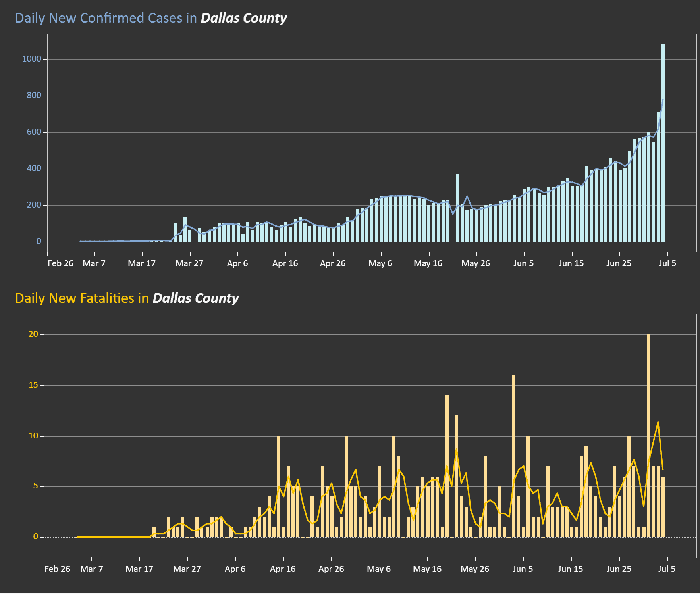Screen dimensions: 700x594
Task: Click the Feb 26 label on the fatalities x-axis
Action: pyautogui.click(x=57, y=569)
